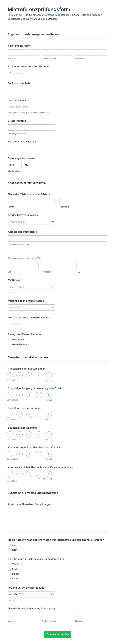This screenshot has width=114, height=644.
Task: Set rating 2 for Verhalten gegenüber Nachbarn
Action: [19, 454]
